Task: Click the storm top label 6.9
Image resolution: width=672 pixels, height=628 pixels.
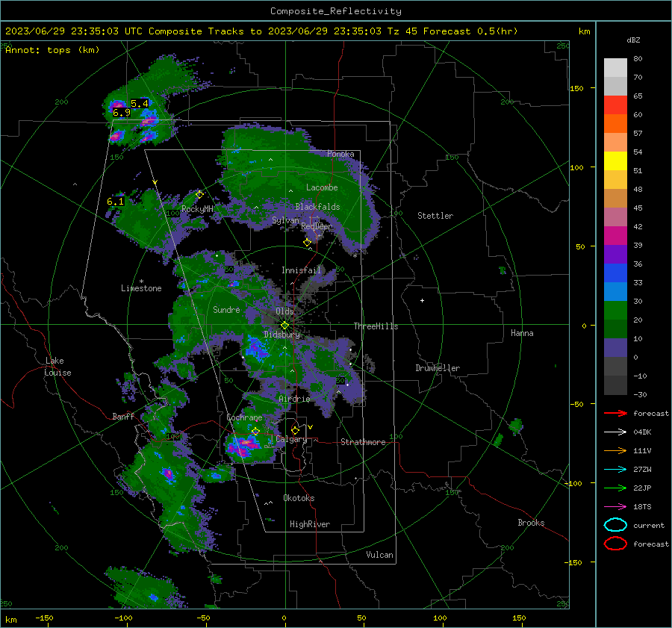Action: pos(121,113)
